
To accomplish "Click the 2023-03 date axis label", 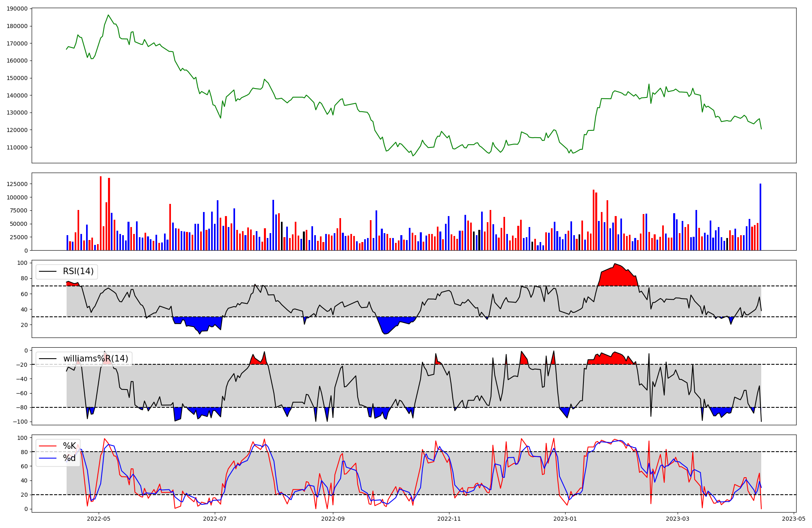I will (x=678, y=519).
